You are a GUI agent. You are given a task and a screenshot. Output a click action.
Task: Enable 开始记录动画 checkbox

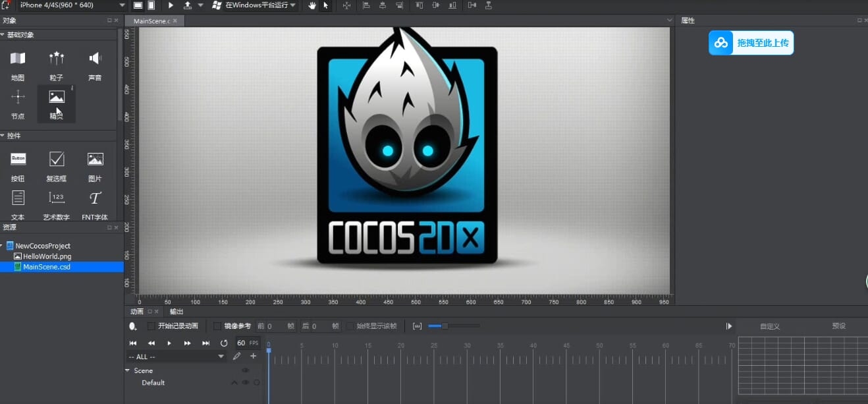click(x=151, y=326)
